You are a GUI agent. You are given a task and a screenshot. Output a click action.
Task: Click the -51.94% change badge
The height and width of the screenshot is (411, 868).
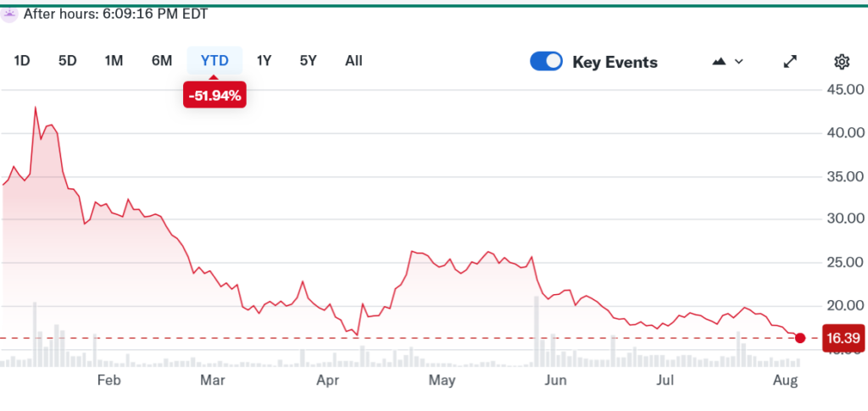tap(214, 96)
